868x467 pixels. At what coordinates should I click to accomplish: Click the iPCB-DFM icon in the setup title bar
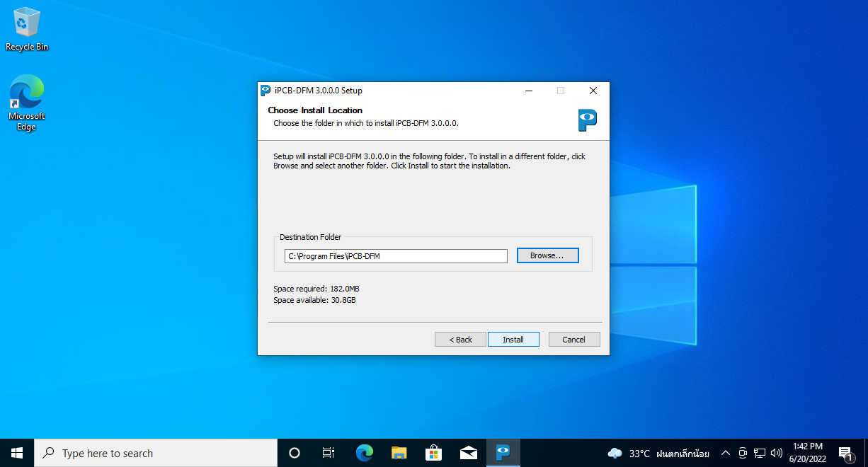tap(265, 91)
